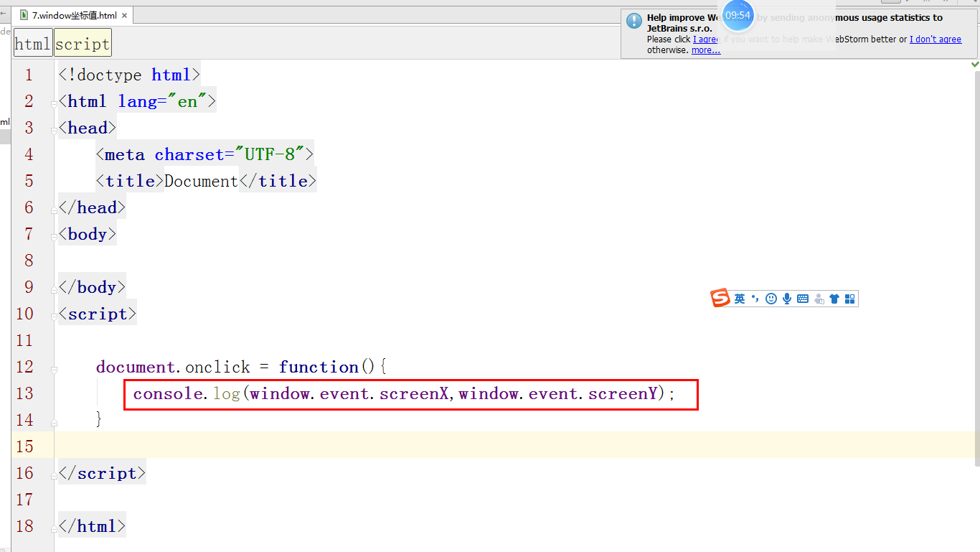Click the "I agree" link

[x=705, y=39]
